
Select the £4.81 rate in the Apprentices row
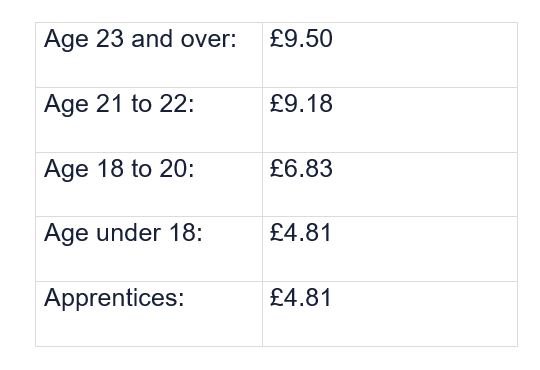point(301,297)
